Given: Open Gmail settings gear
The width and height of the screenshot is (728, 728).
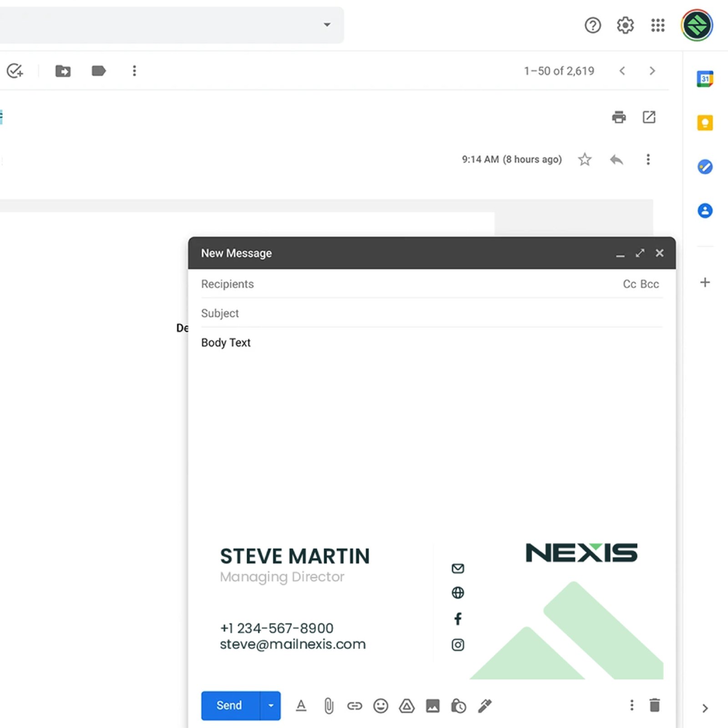Looking at the screenshot, I should pyautogui.click(x=625, y=25).
